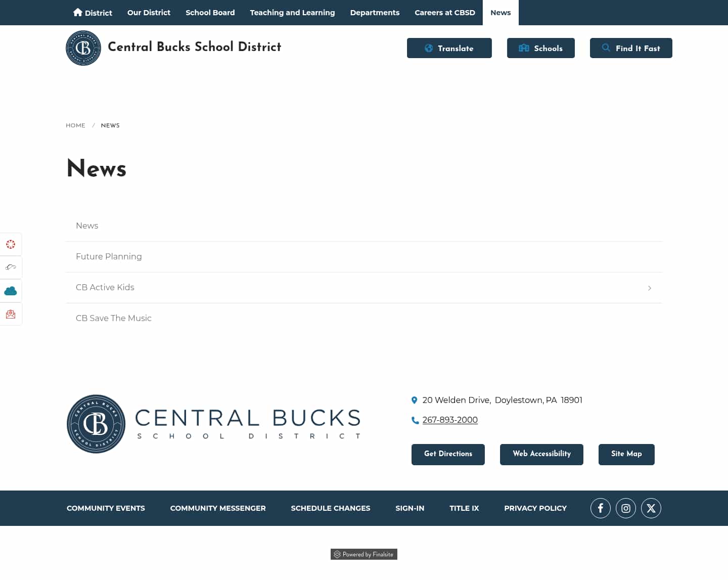
Task: Click the hook-shaped quick link sidebar icon
Action: click(x=11, y=267)
